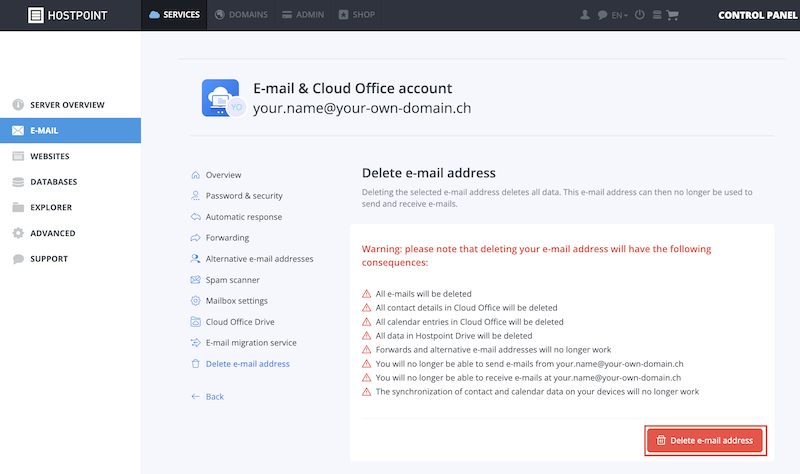Open the Shop tab
This screenshot has width=800, height=474.
[357, 15]
